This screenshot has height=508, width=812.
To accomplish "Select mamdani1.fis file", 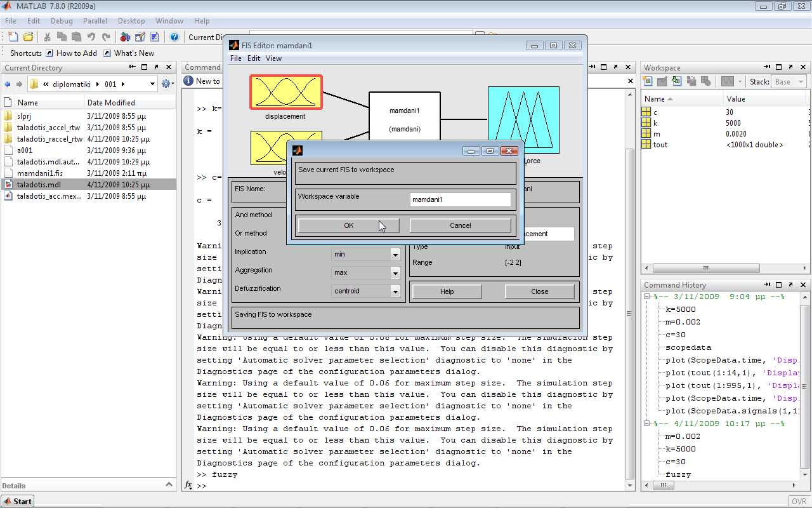I will 88,173.
